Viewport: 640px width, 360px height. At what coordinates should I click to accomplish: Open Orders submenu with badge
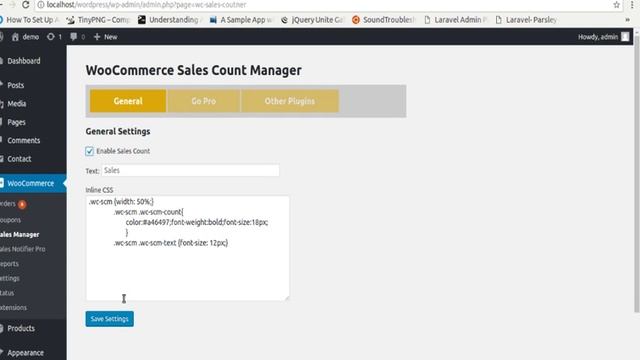(x=13, y=204)
